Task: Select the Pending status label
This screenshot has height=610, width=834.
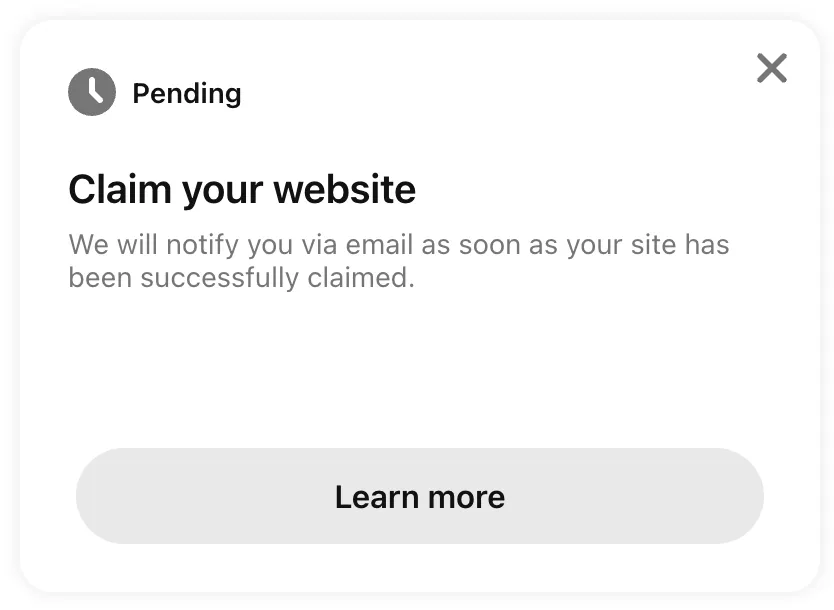Action: (x=186, y=93)
